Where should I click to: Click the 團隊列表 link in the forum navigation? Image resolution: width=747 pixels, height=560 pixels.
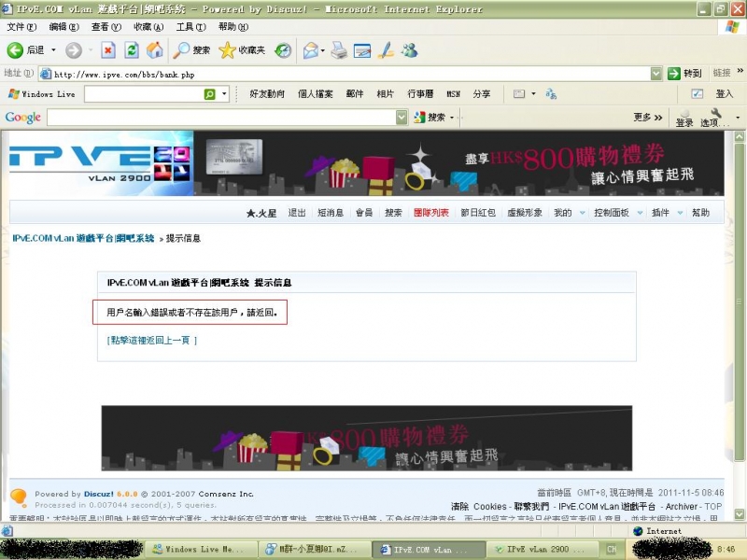click(430, 213)
